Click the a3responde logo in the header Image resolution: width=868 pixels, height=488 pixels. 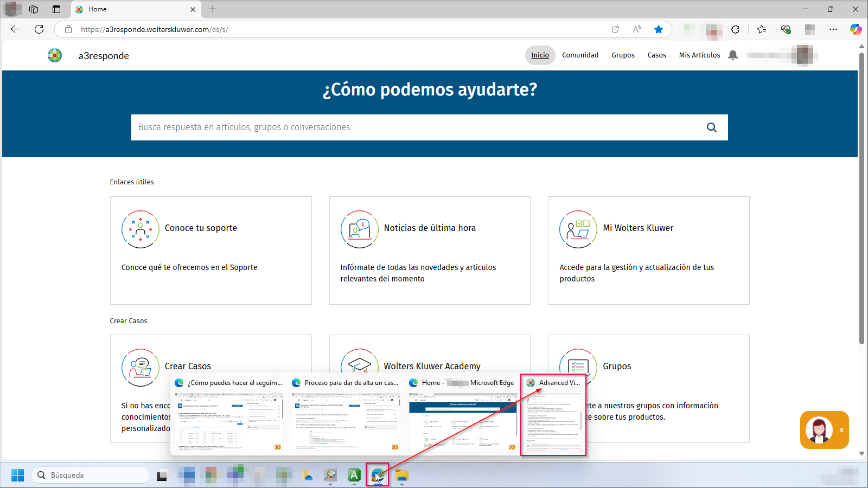(55, 55)
